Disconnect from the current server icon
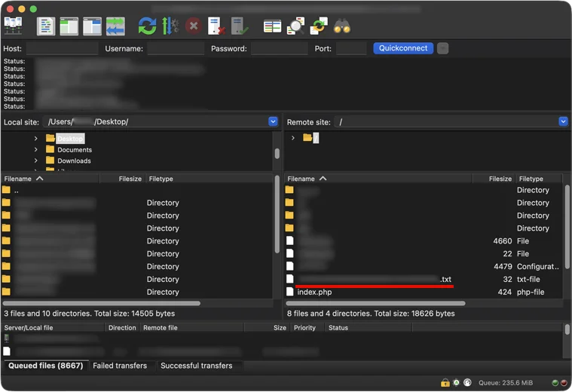Viewport: 572px width, 392px height. click(x=216, y=26)
